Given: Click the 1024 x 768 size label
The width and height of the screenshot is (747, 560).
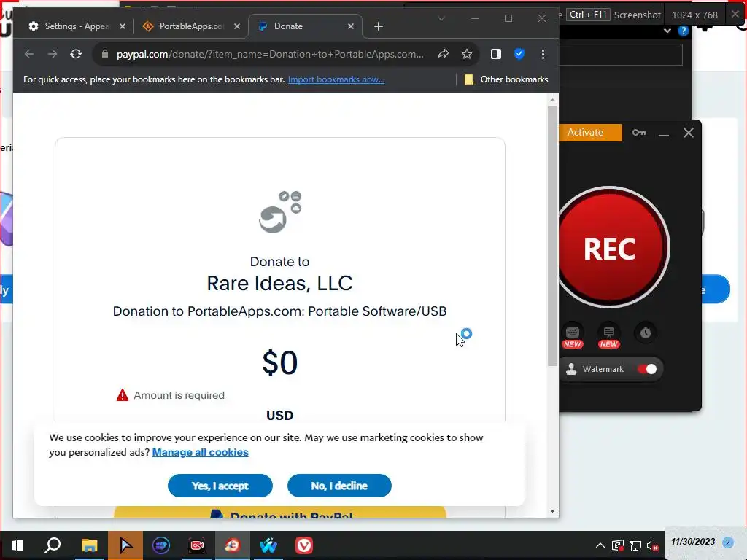Looking at the screenshot, I should coord(694,15).
